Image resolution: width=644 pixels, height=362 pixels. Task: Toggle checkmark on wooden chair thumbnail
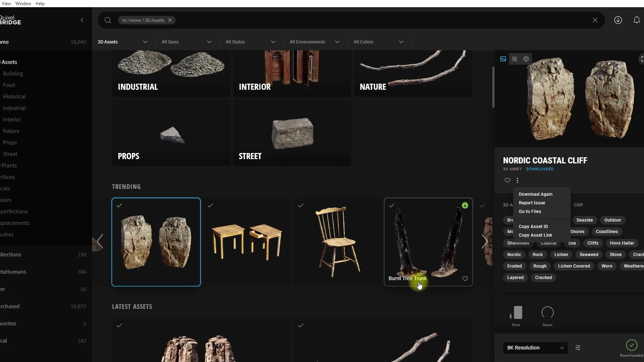pyautogui.click(x=301, y=205)
